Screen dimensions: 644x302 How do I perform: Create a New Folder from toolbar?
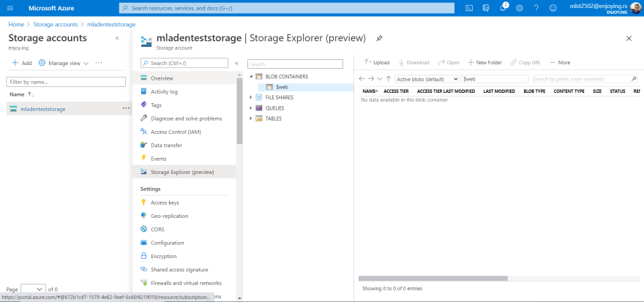(x=484, y=62)
